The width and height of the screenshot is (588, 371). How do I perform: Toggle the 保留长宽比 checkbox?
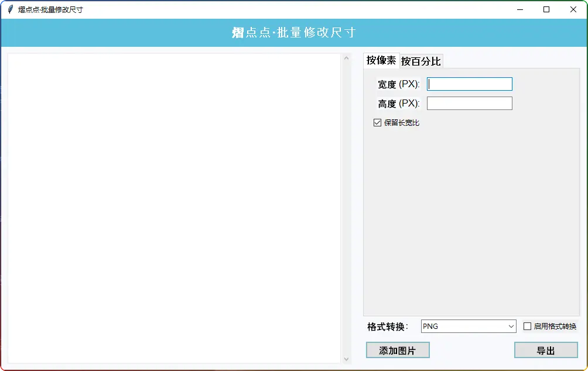click(x=378, y=123)
